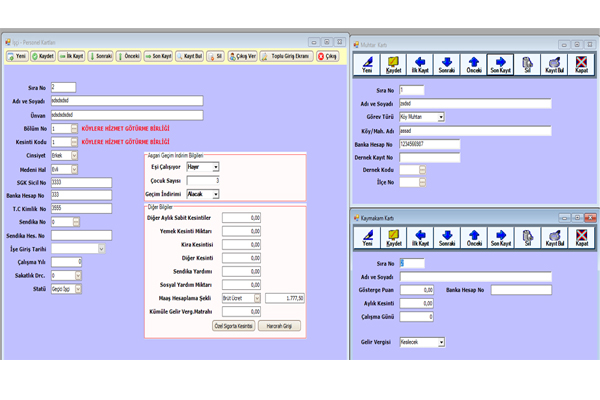This screenshot has height=400, width=600.
Task: Open the Eşi Çalışıyor dropdown
Action: coord(215,167)
